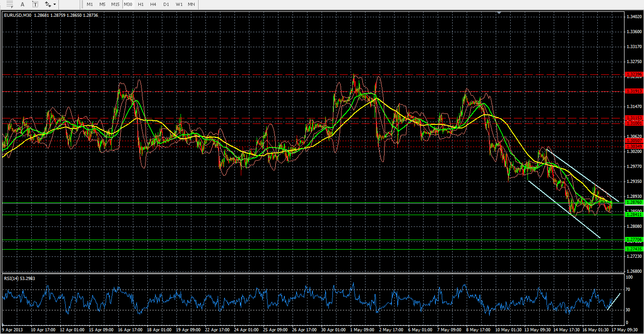
Task: Switch chart to H4 timeframe
Action: [153, 4]
